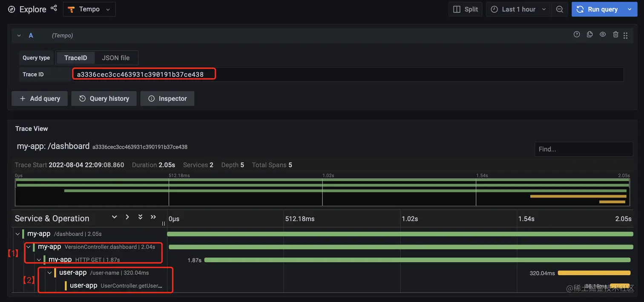Click the VersionController.dashboard timeline span bar

pyautogui.click(x=401, y=247)
